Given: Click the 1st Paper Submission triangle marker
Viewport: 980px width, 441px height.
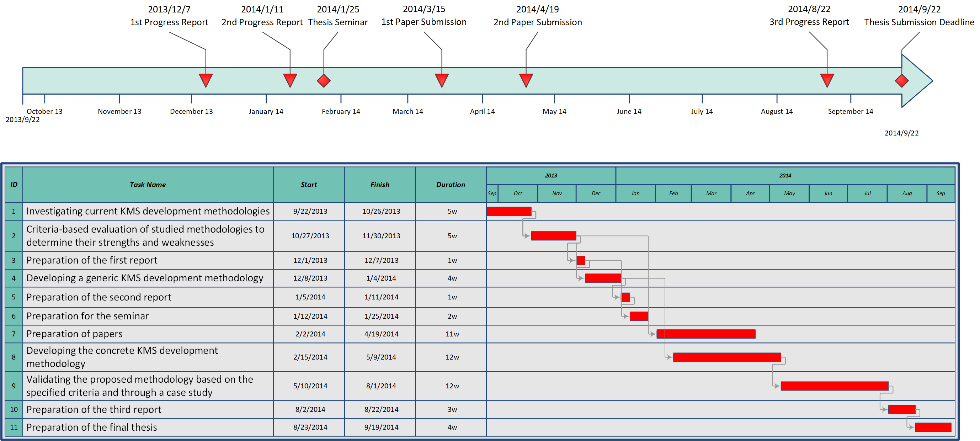Looking at the screenshot, I should pyautogui.click(x=441, y=80).
